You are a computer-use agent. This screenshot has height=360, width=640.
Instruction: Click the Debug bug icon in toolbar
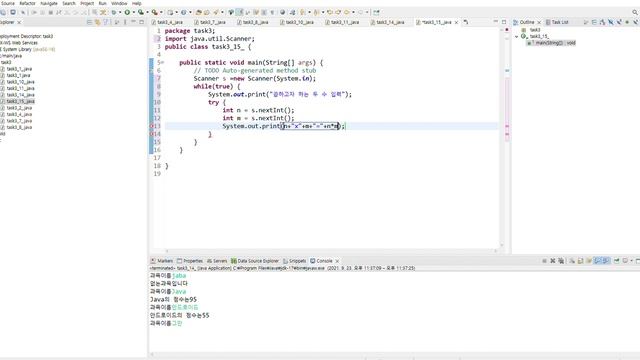click(114, 12)
